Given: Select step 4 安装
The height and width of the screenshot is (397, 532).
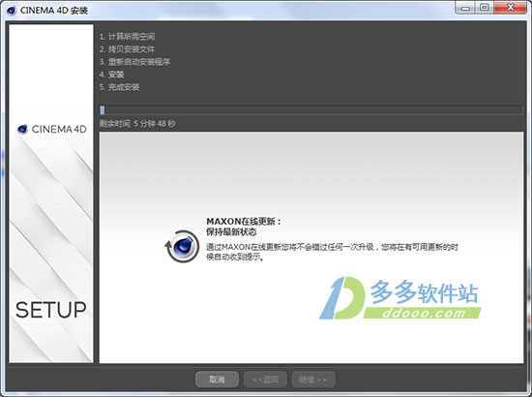Looking at the screenshot, I should point(111,75).
